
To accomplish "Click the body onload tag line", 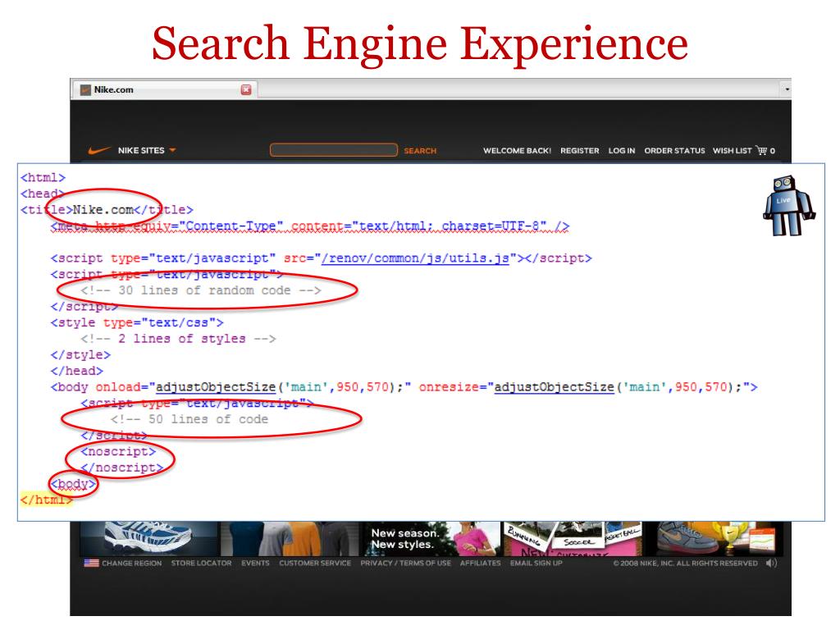I will 404,387.
